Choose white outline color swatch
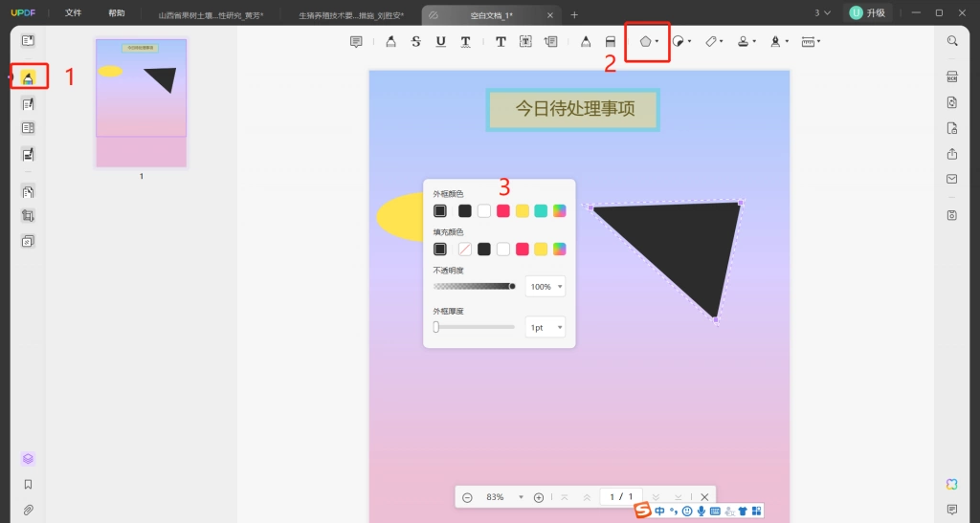 point(483,211)
